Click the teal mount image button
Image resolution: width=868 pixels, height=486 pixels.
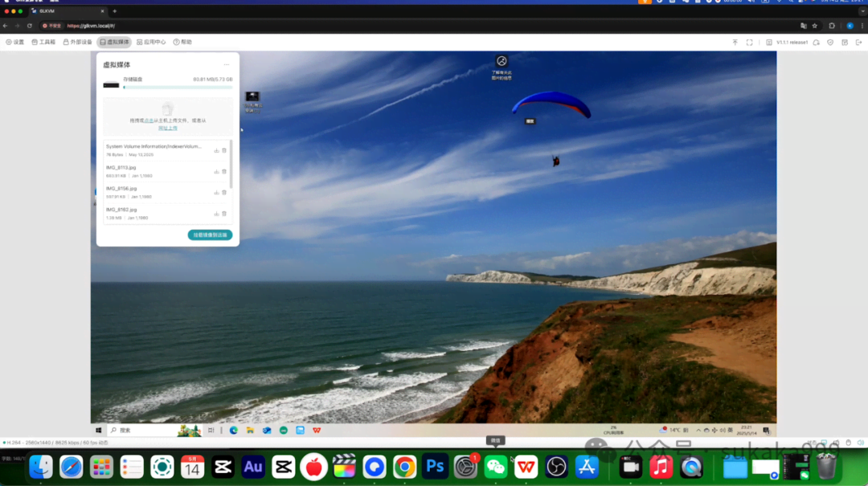point(210,235)
